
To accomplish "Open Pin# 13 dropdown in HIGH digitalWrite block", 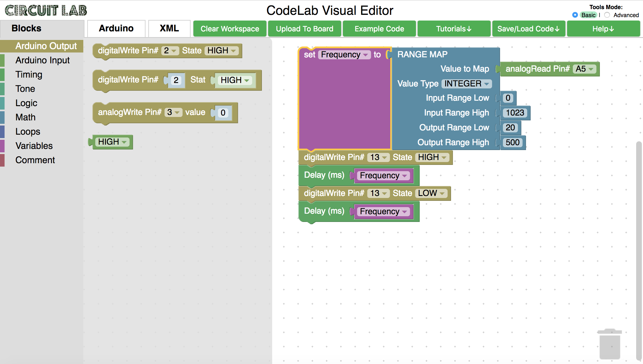I will point(379,157).
